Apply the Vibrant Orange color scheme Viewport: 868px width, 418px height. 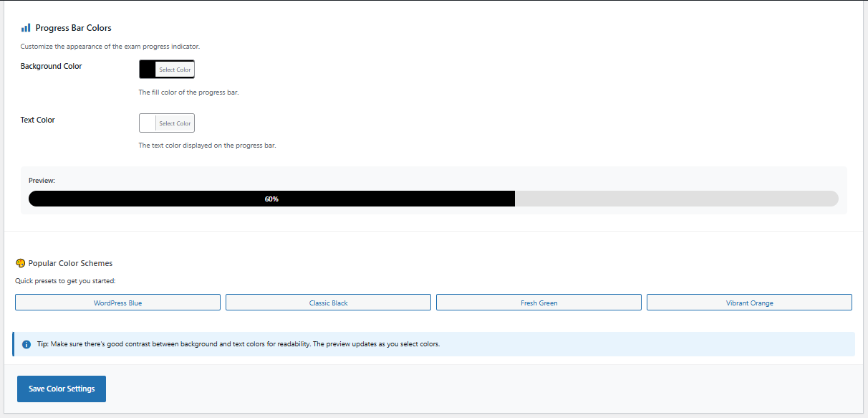coord(749,303)
